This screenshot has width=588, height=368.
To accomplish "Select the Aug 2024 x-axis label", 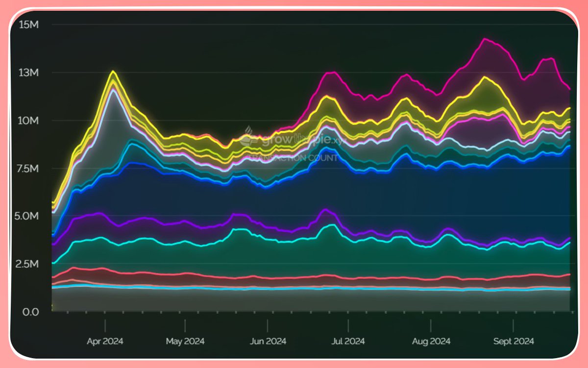I will click(431, 341).
